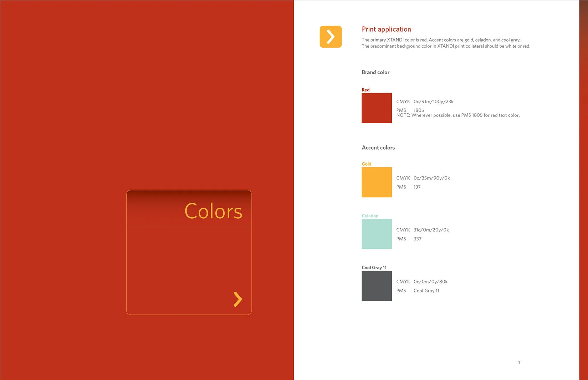Viewport: 588px width, 380px height.
Task: Click the Red label above the swatch
Action: [x=365, y=90]
